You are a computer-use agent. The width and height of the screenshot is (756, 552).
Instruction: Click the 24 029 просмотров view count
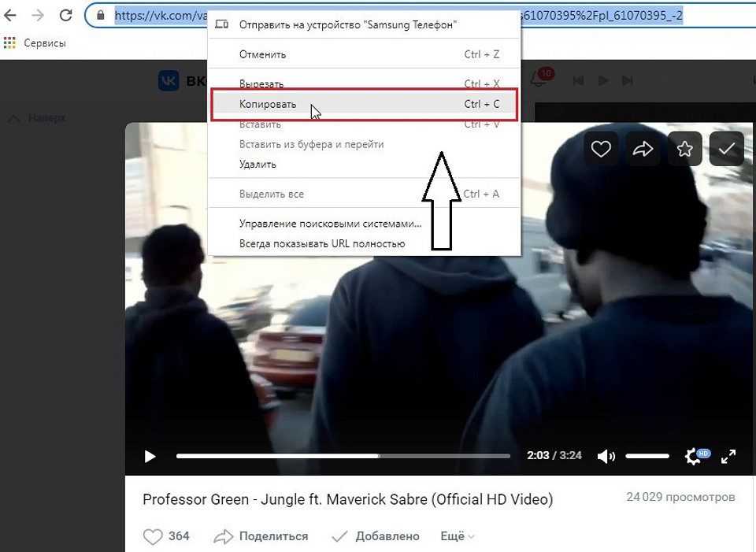click(680, 497)
